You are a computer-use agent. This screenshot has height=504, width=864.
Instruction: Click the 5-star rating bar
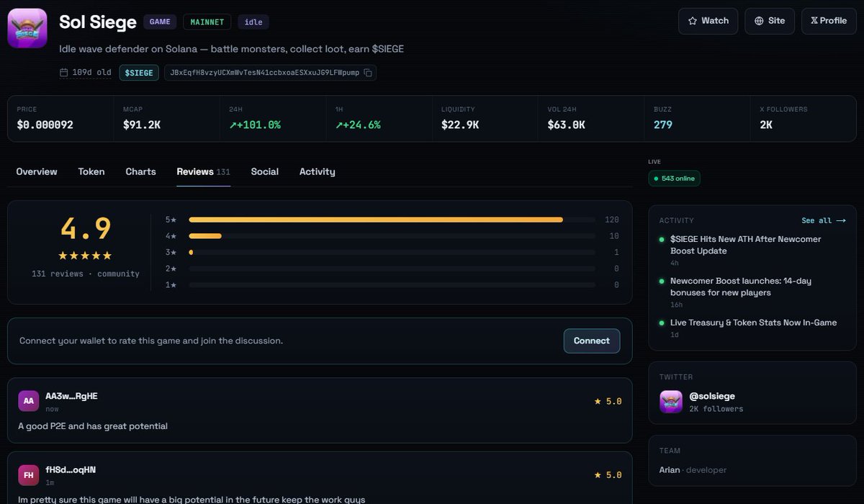392,220
